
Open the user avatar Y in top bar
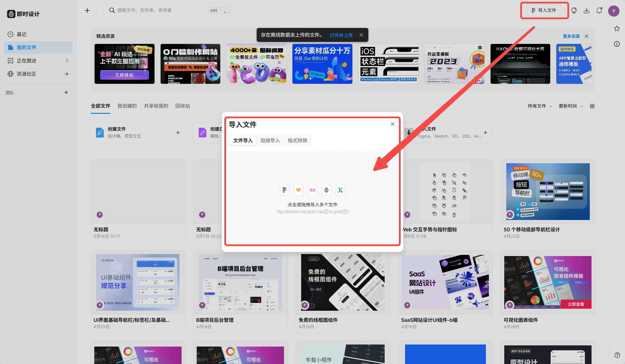point(614,11)
